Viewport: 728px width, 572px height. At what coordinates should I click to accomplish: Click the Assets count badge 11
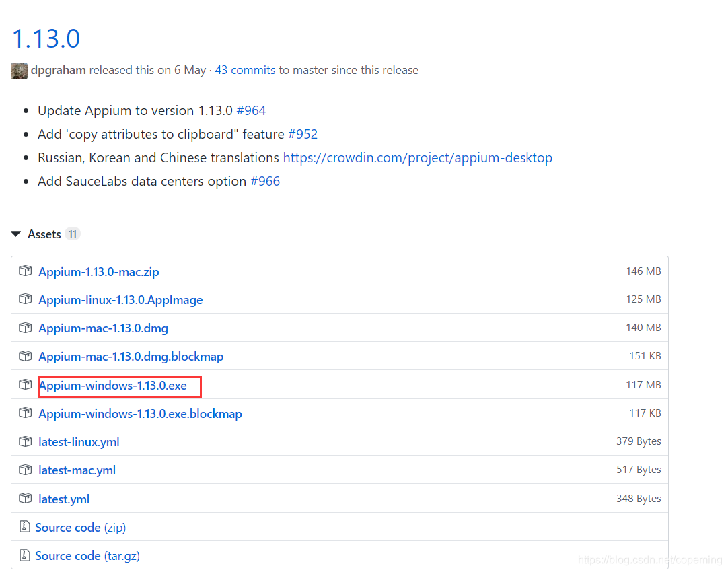73,234
